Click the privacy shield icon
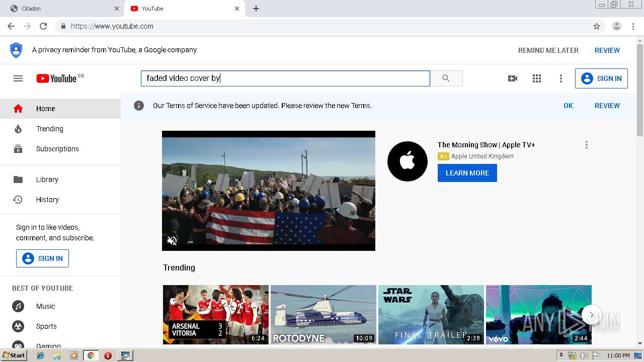The width and height of the screenshot is (644, 362). click(x=16, y=50)
